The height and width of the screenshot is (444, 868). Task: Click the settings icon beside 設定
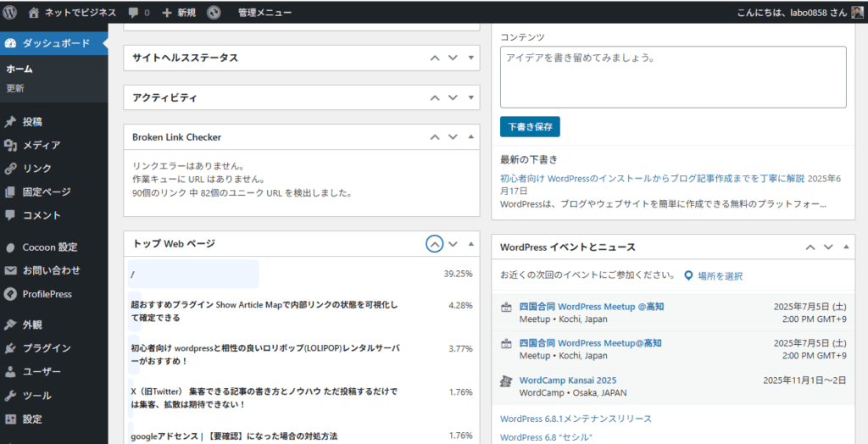tap(9, 419)
